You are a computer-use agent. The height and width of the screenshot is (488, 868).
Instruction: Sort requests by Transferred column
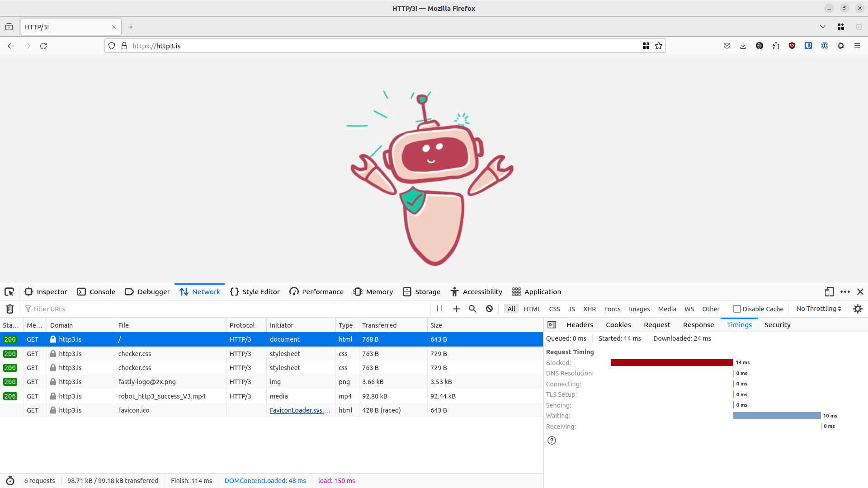pos(393,325)
